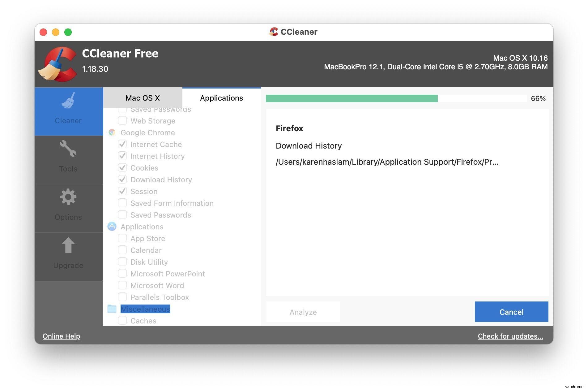
Task: Click the Miscellaneous folder icon
Action: point(112,309)
